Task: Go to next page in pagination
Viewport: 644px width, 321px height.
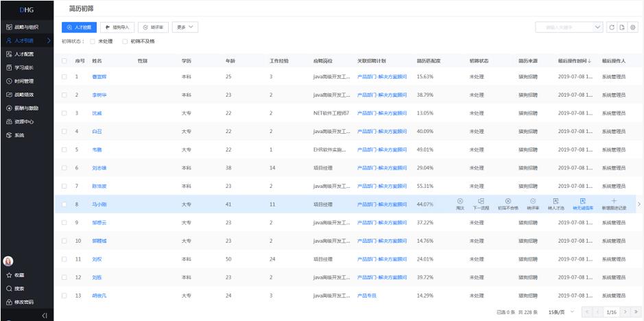Action: tap(625, 312)
